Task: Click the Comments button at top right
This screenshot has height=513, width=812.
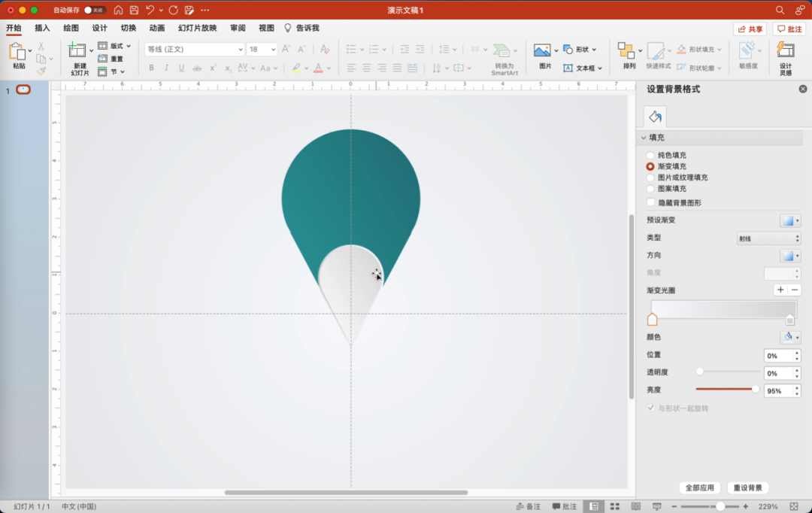Action: [789, 29]
